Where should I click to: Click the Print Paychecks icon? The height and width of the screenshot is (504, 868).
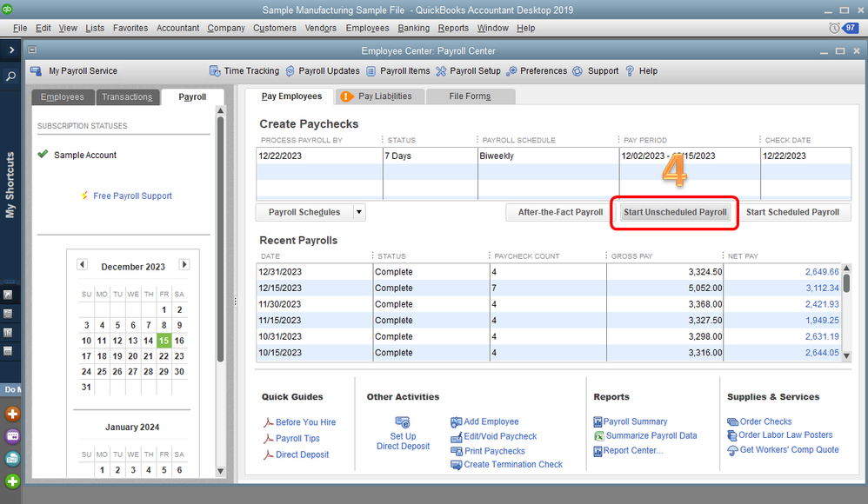[x=456, y=452]
